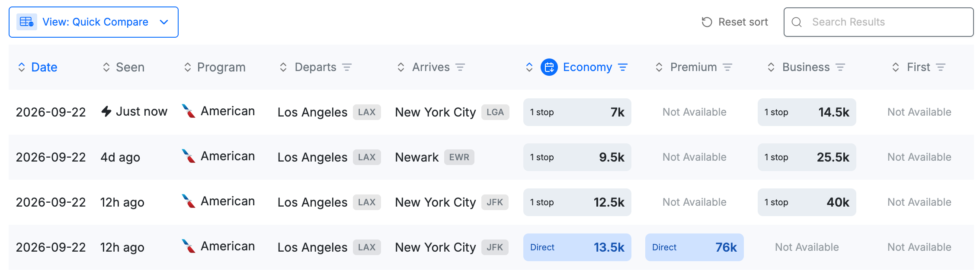Toggle sort arrows next to Economy header

pyautogui.click(x=529, y=67)
